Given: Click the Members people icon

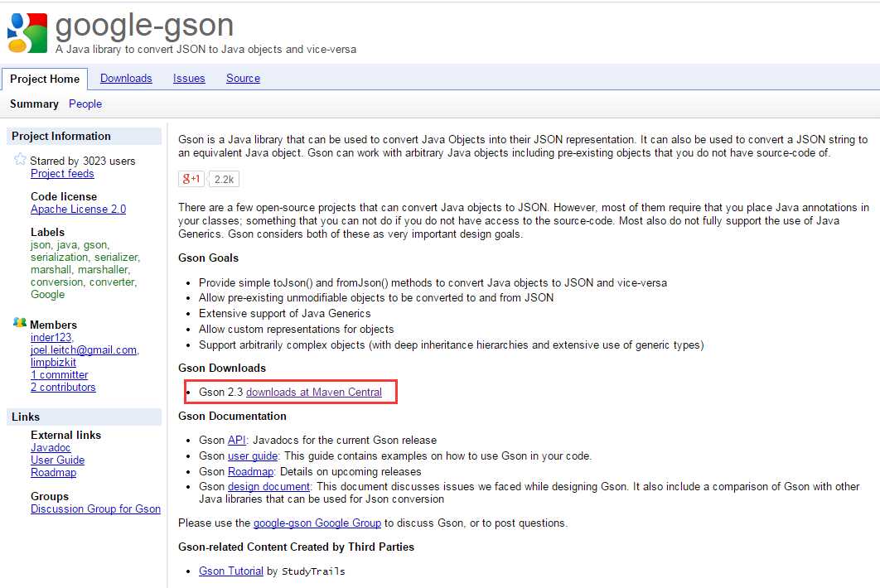Looking at the screenshot, I should point(20,323).
